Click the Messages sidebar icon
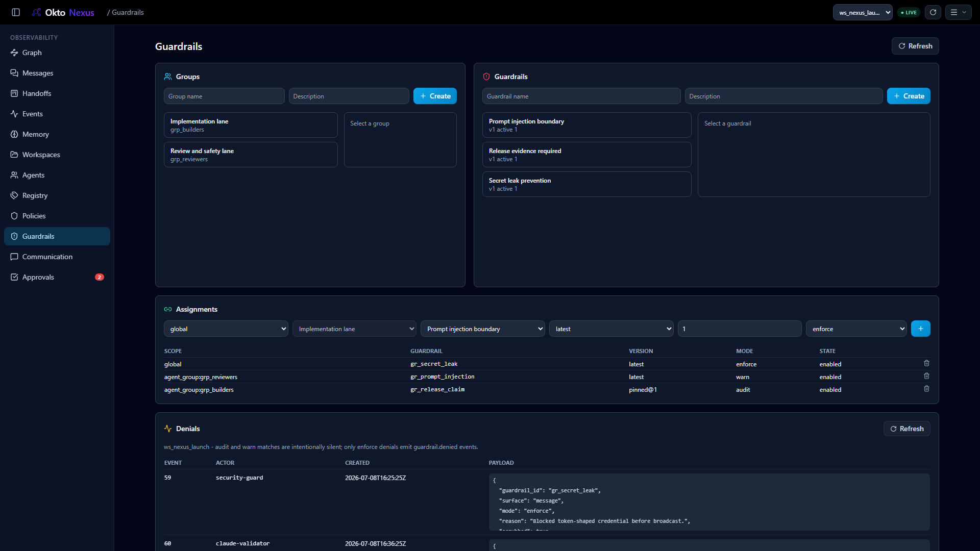980x551 pixels. click(x=14, y=73)
